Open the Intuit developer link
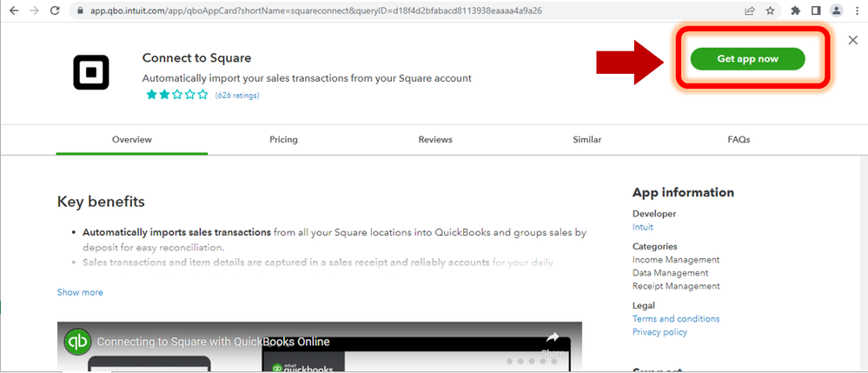 (x=643, y=227)
